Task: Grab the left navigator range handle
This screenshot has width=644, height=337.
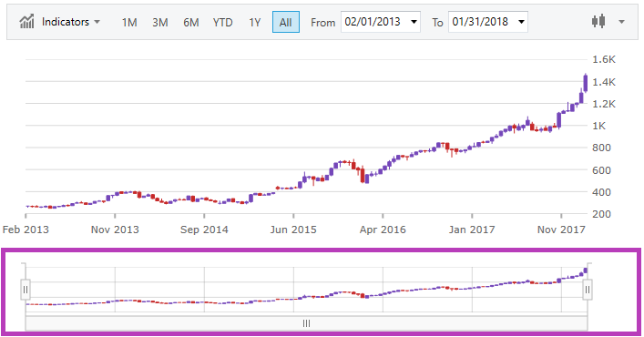Action: (26, 290)
